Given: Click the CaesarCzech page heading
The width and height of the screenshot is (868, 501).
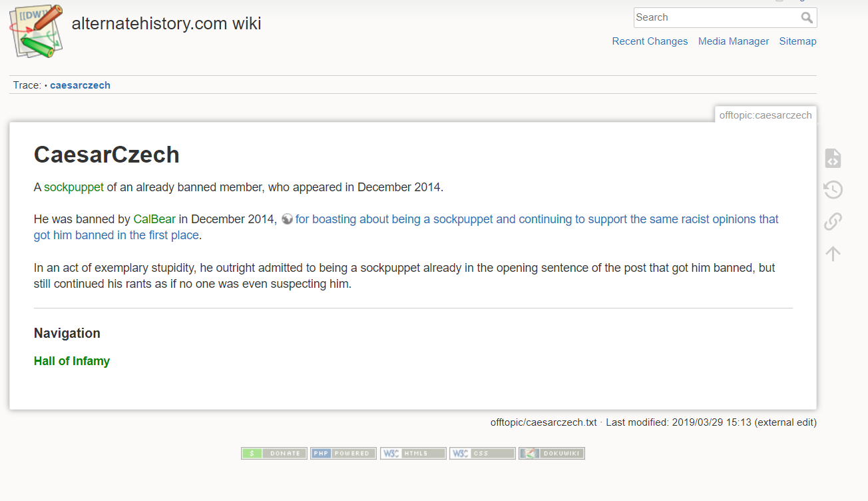Looking at the screenshot, I should (x=107, y=155).
